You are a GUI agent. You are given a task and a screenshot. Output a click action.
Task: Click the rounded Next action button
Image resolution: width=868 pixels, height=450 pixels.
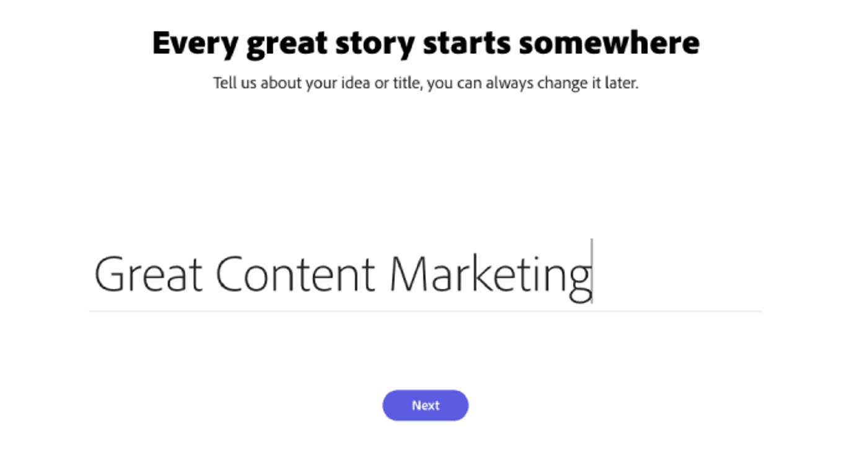pos(425,405)
